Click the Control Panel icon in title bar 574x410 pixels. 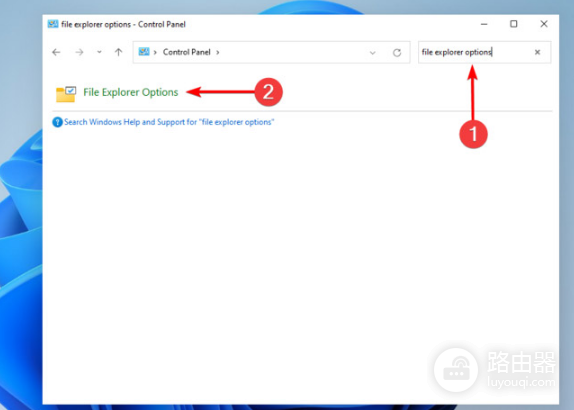(x=53, y=24)
